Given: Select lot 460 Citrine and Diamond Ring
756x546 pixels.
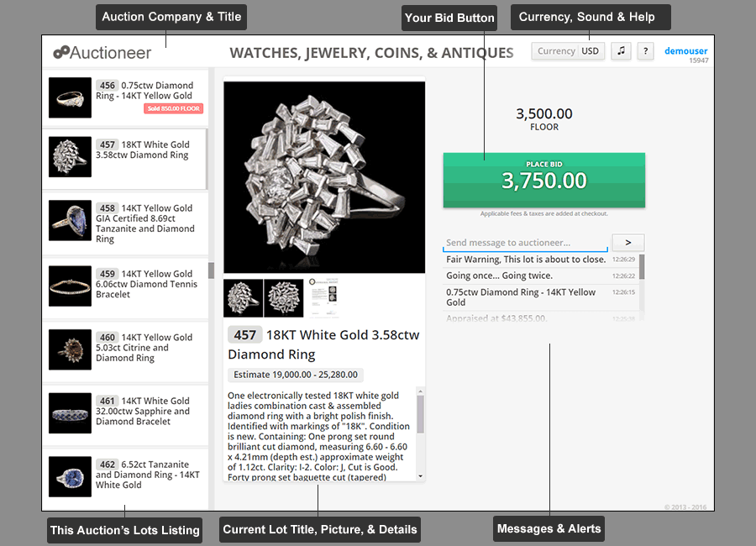Looking at the screenshot, I should click(125, 349).
